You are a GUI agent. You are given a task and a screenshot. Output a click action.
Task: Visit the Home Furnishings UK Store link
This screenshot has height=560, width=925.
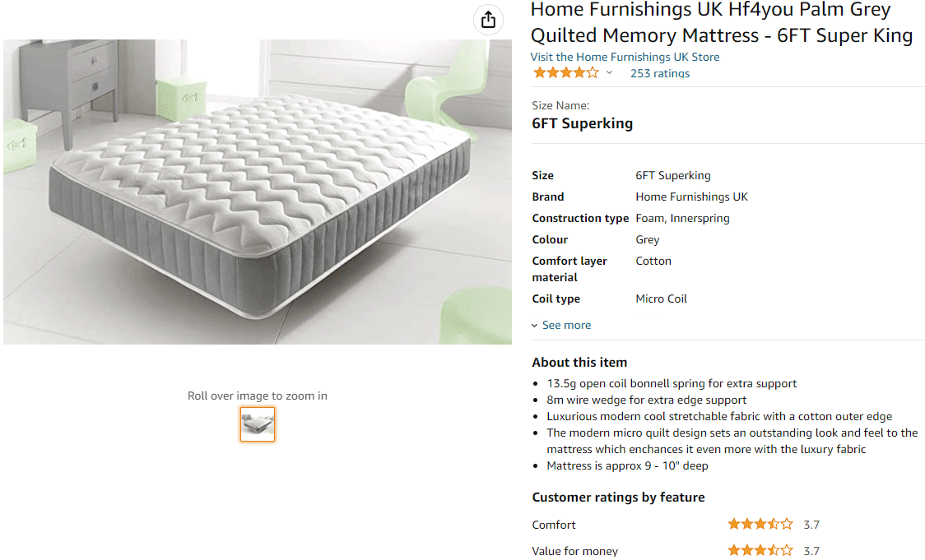pyautogui.click(x=625, y=57)
